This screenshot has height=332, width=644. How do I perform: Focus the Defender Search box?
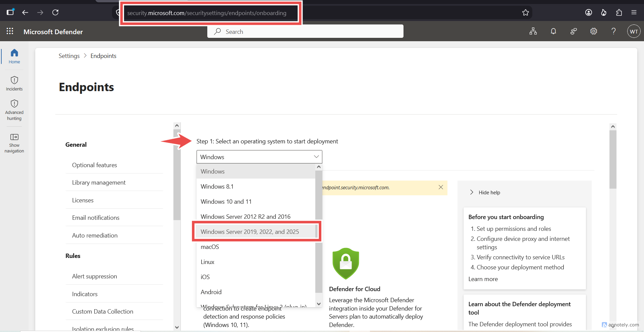point(305,31)
